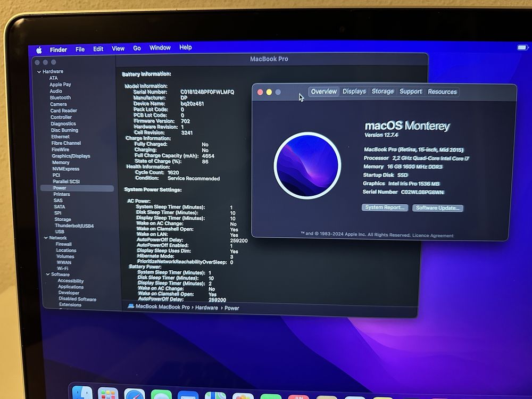The image size is (532, 399).
Task: Click the Version 12.7.4 text
Action: pyautogui.click(x=381, y=135)
